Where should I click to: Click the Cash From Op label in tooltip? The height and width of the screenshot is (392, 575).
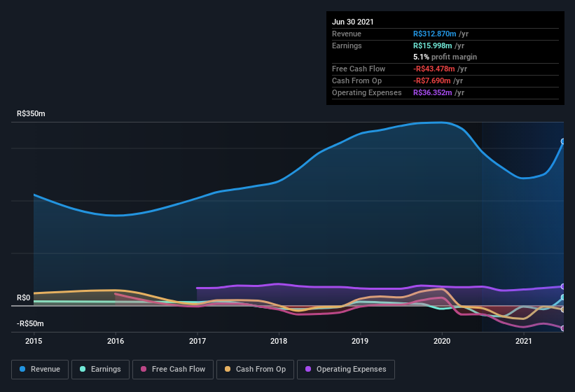click(x=356, y=80)
